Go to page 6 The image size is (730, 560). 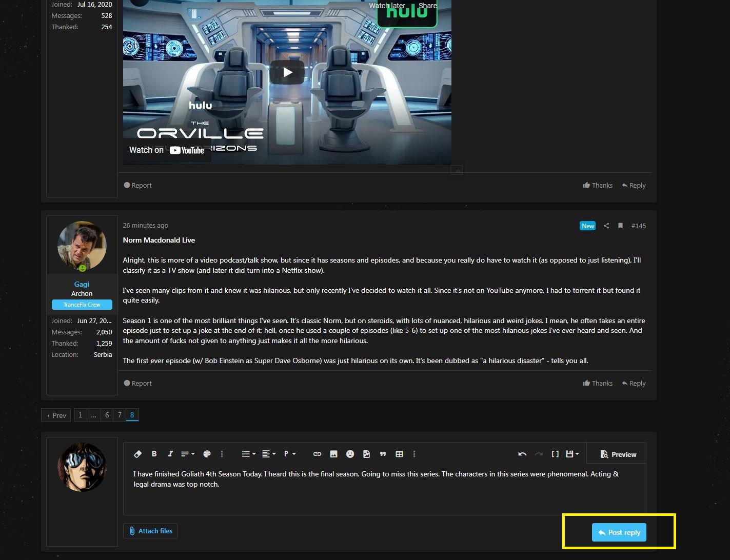pyautogui.click(x=107, y=415)
